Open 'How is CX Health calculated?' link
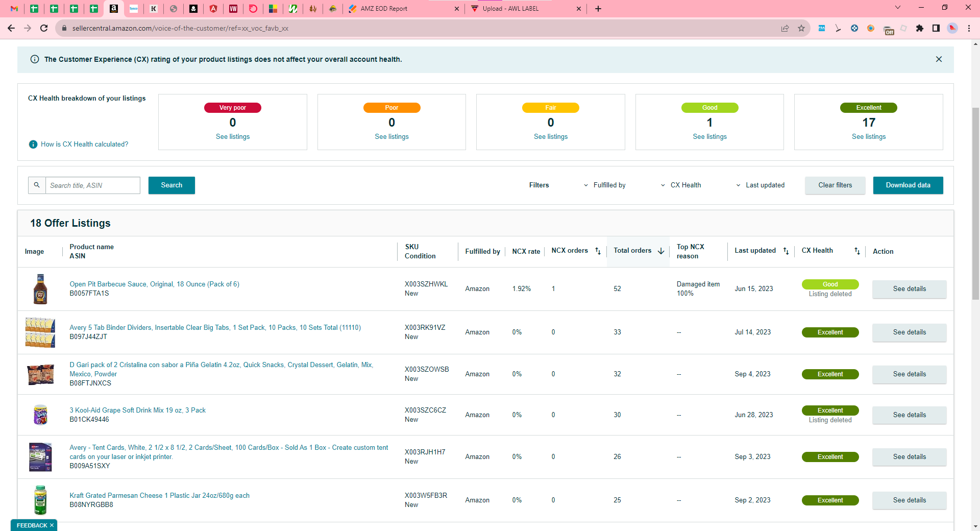The height and width of the screenshot is (531, 980). click(84, 144)
